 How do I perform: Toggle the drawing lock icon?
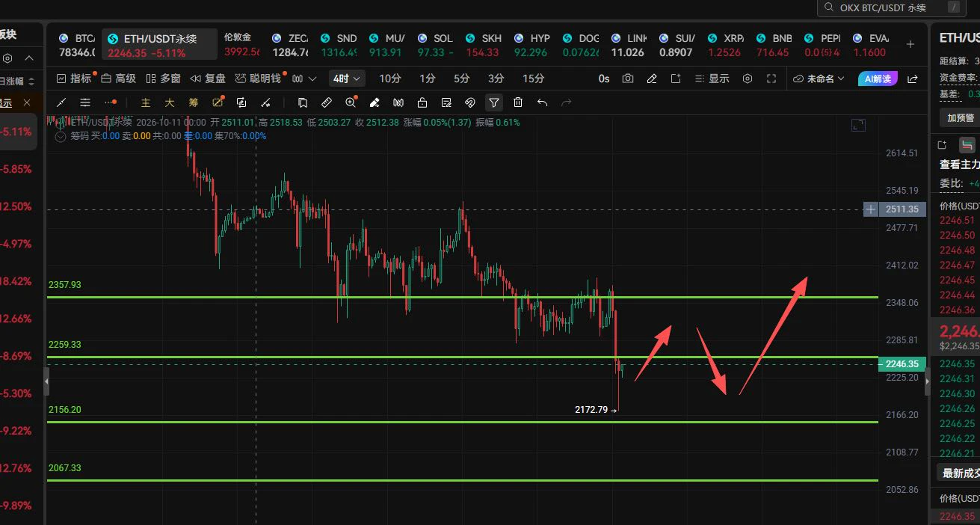click(422, 102)
